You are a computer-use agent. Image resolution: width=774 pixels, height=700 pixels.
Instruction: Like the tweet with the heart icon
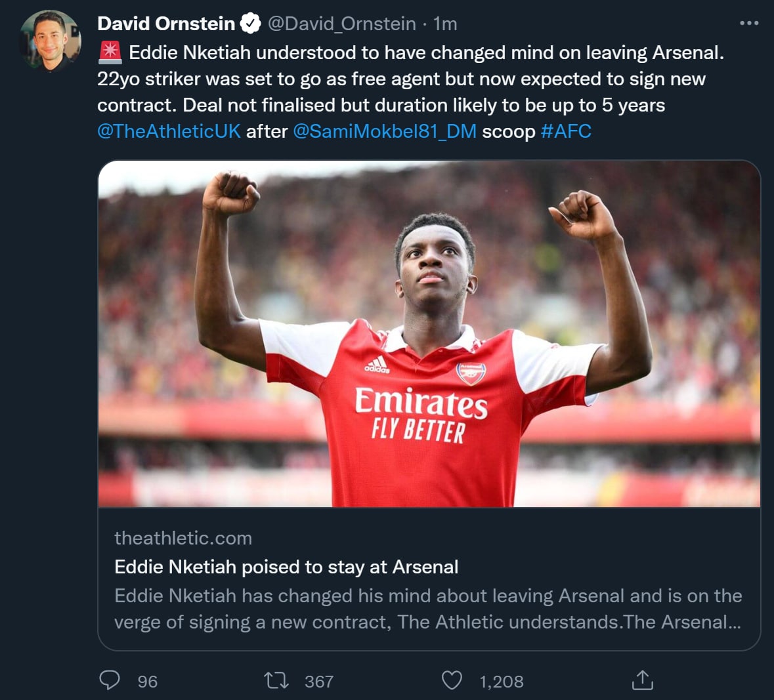(452, 680)
